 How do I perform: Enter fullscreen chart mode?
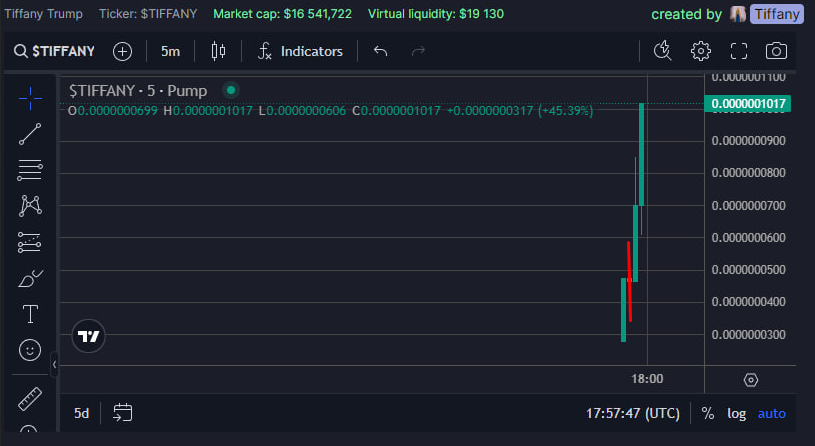coord(739,51)
